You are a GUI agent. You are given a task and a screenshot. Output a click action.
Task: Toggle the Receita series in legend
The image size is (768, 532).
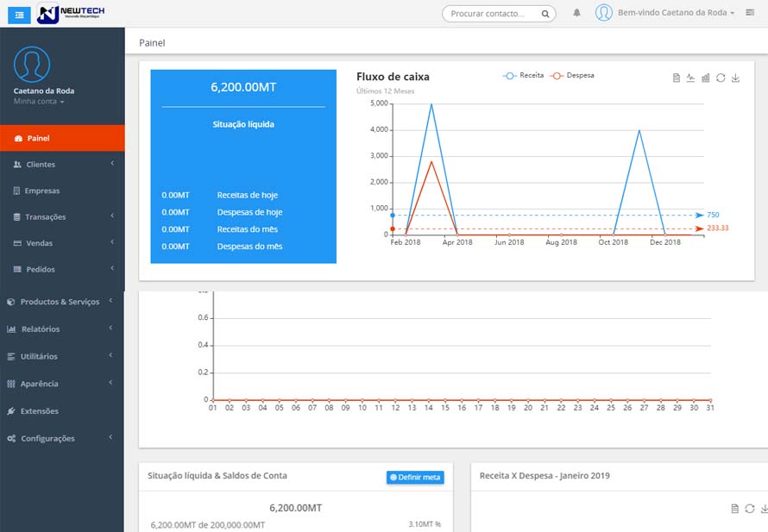523,75
